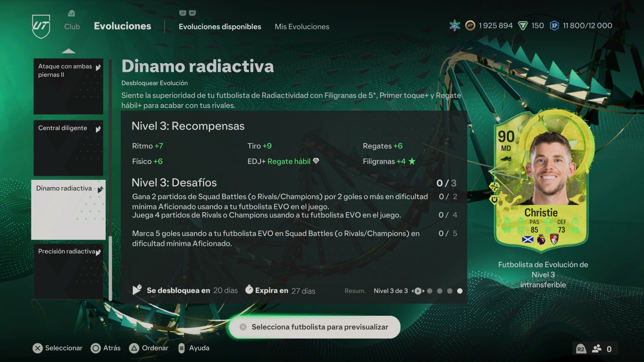Click lock icon on Dinamo radiactiva card
Viewport: 644px width, 362px height.
pyautogui.click(x=100, y=189)
